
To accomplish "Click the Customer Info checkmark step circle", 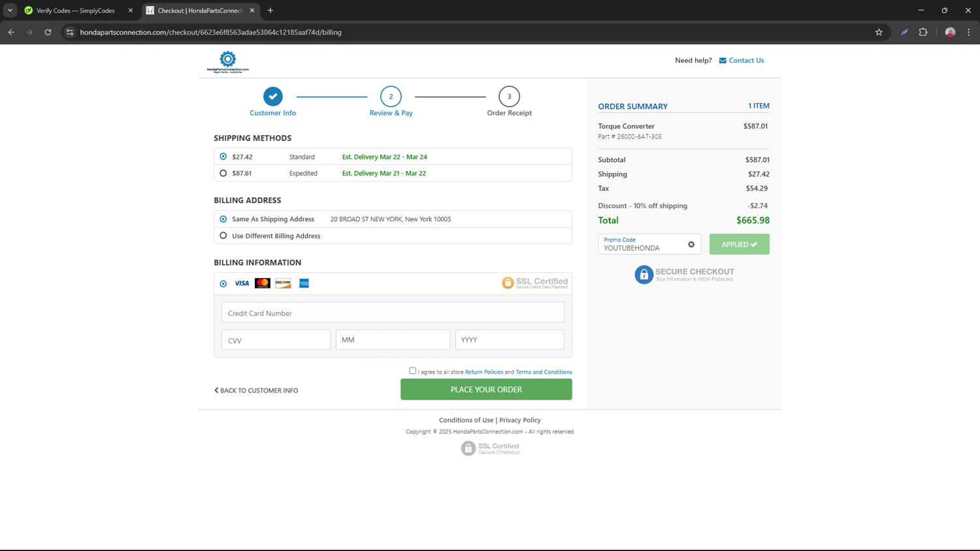I will pos(273,97).
